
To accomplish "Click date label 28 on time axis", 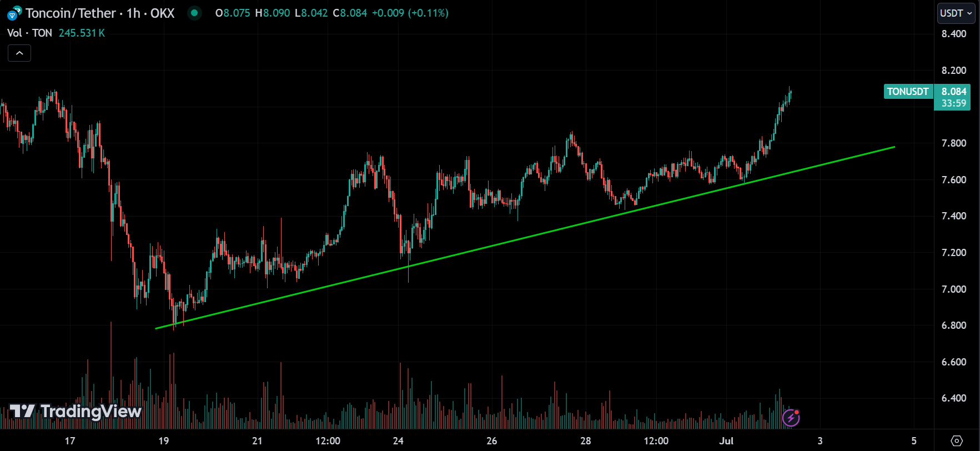I will [586, 441].
